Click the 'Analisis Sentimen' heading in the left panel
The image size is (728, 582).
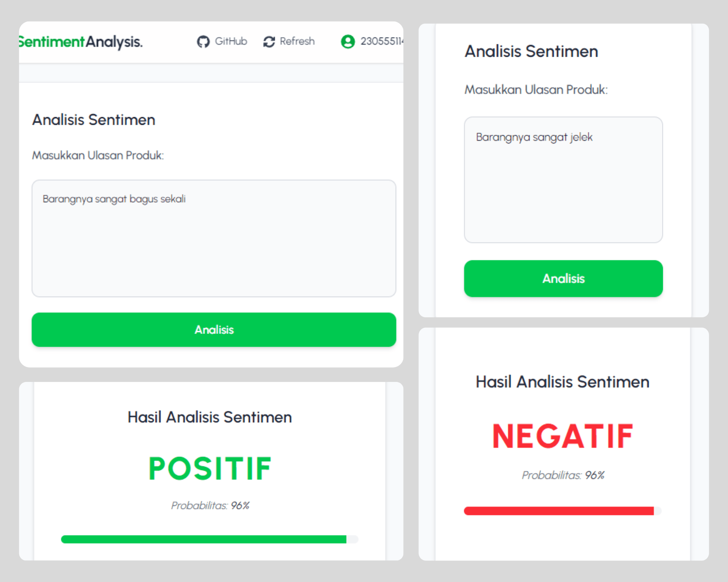click(94, 120)
